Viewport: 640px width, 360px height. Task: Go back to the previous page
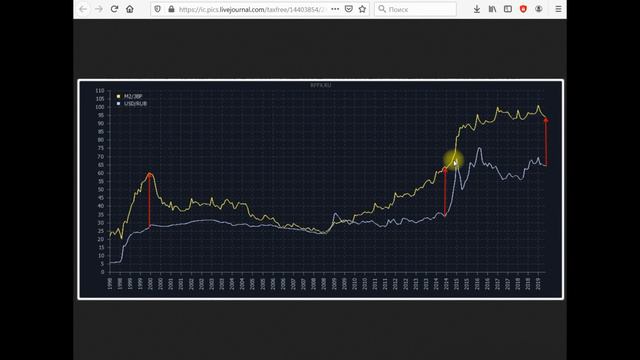83,9
